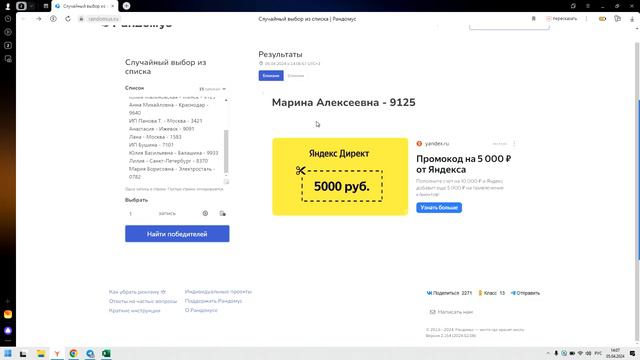640x360 pixels.
Task: Open Excel from the taskbar
Action: [106, 353]
